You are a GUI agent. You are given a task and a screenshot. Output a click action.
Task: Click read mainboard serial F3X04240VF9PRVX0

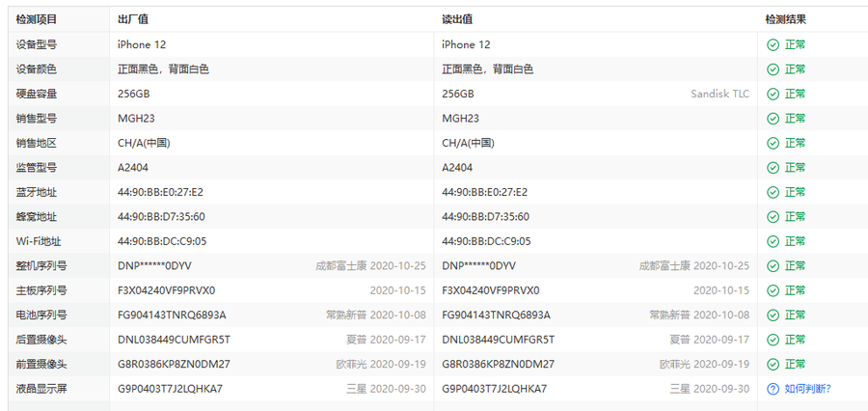491,290
